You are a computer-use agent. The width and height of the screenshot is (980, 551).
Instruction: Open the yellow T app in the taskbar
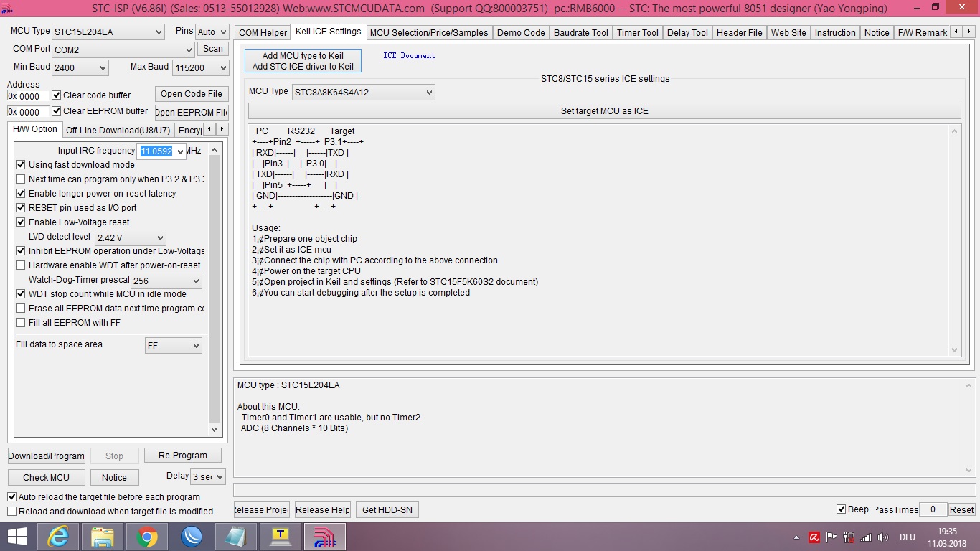click(x=280, y=537)
